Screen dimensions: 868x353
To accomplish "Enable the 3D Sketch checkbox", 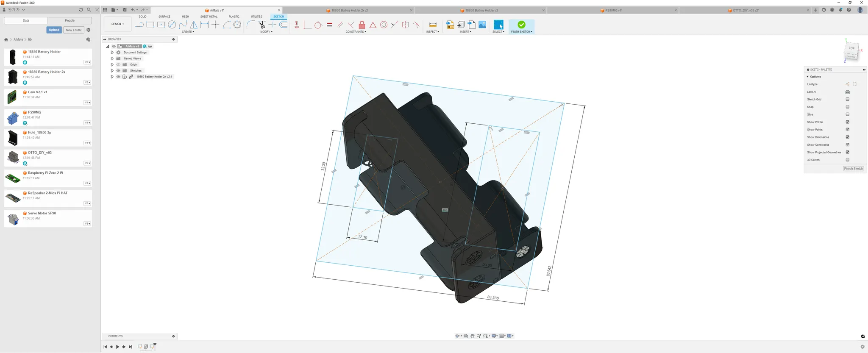I will pyautogui.click(x=848, y=160).
